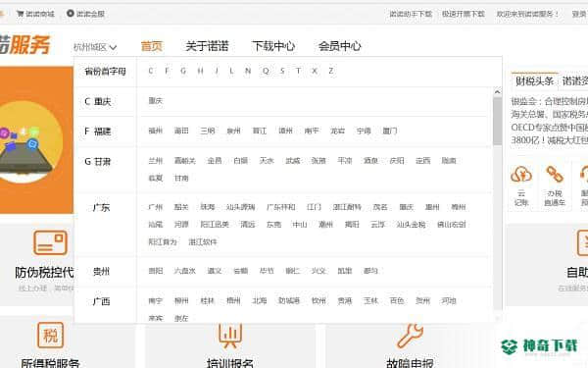
Task: Open 会员中心 menu item
Action: coord(340,46)
